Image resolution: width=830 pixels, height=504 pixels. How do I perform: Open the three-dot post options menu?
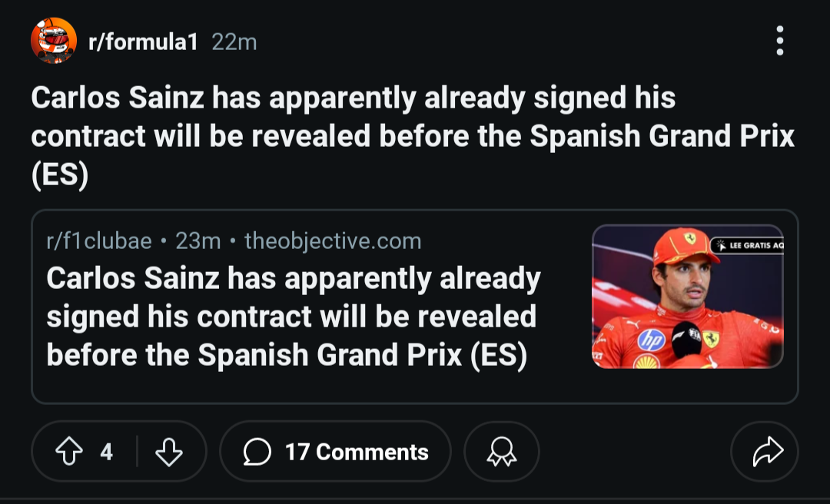click(x=779, y=41)
